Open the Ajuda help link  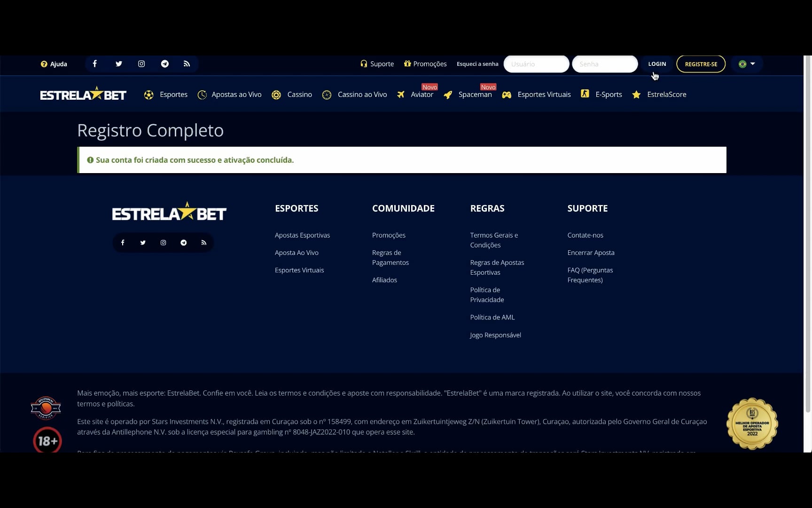pyautogui.click(x=54, y=64)
